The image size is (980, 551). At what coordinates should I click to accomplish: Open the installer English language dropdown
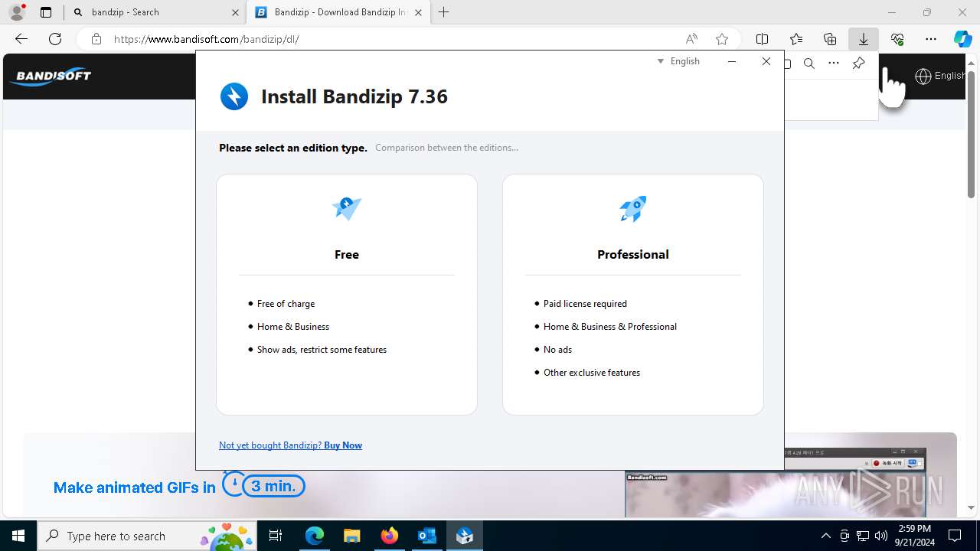pos(679,61)
